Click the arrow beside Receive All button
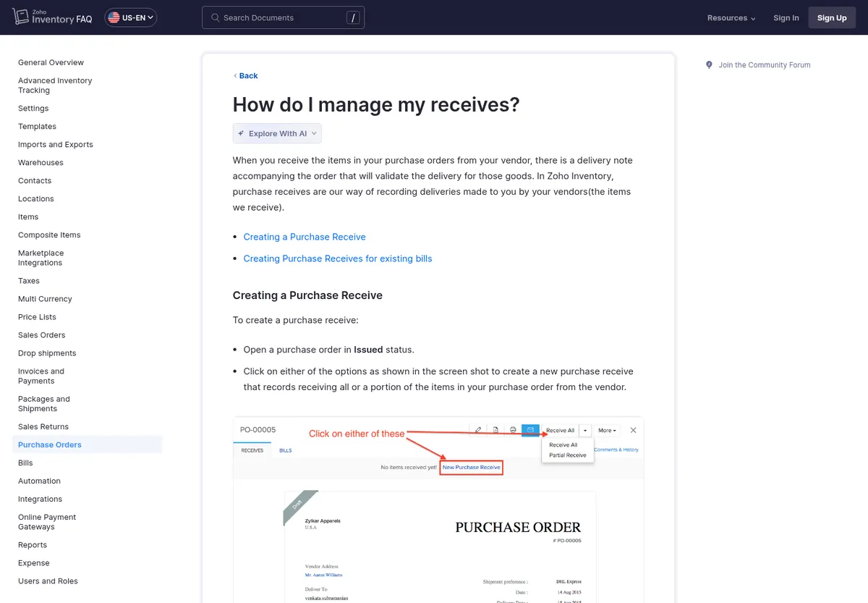The width and height of the screenshot is (868, 603). (x=585, y=430)
